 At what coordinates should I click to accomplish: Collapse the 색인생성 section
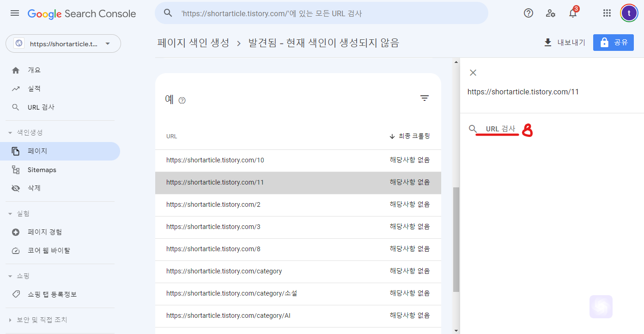(10, 133)
